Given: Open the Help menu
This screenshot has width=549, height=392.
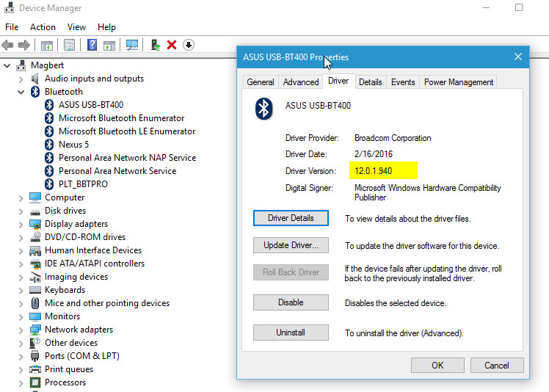Looking at the screenshot, I should coord(106,27).
